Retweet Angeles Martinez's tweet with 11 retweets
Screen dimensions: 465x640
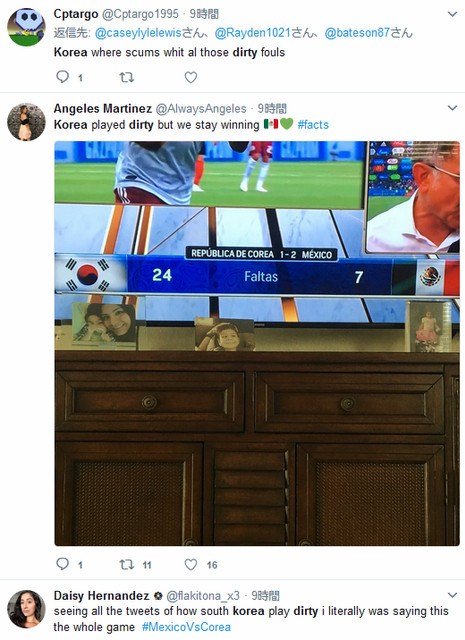(x=127, y=564)
